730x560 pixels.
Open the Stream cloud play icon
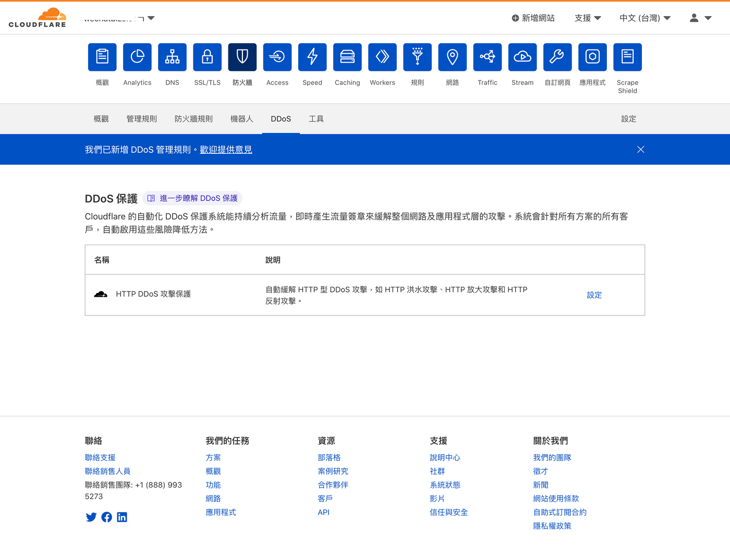pos(522,57)
